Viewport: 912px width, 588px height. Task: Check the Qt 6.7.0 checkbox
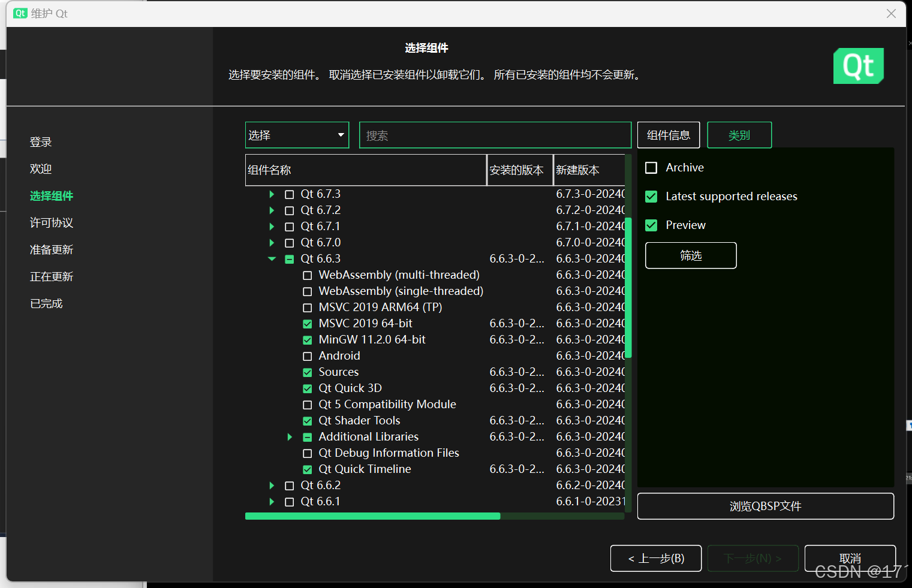(x=290, y=243)
